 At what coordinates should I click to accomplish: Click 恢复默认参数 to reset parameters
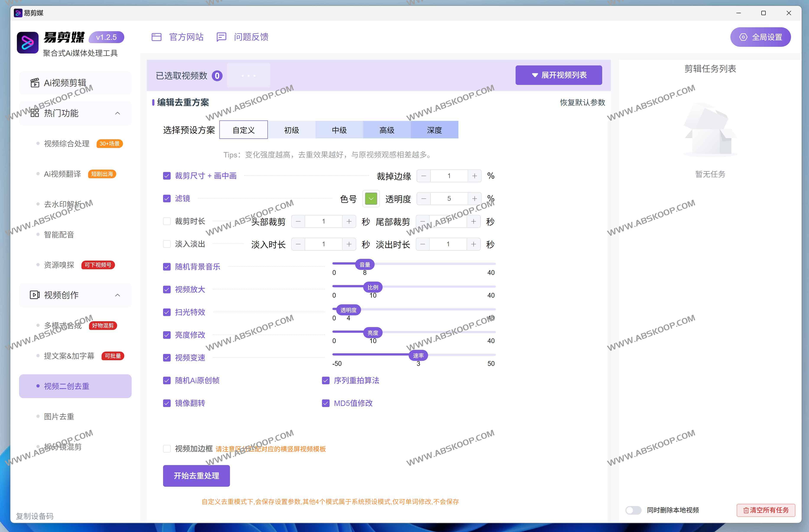pyautogui.click(x=582, y=103)
